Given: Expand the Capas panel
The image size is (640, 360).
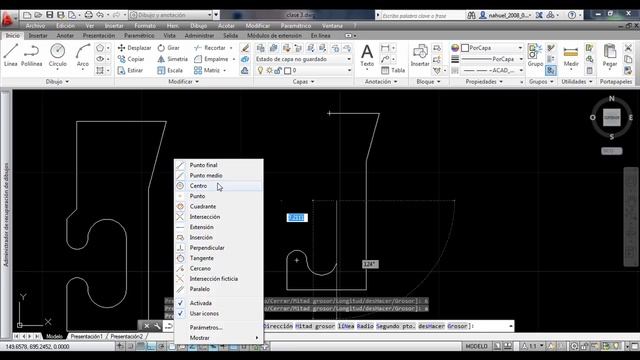Looking at the screenshot, I should pyautogui.click(x=303, y=82).
